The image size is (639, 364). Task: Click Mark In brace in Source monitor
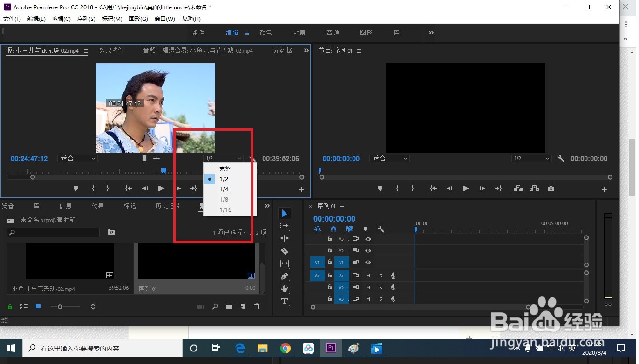pos(93,189)
